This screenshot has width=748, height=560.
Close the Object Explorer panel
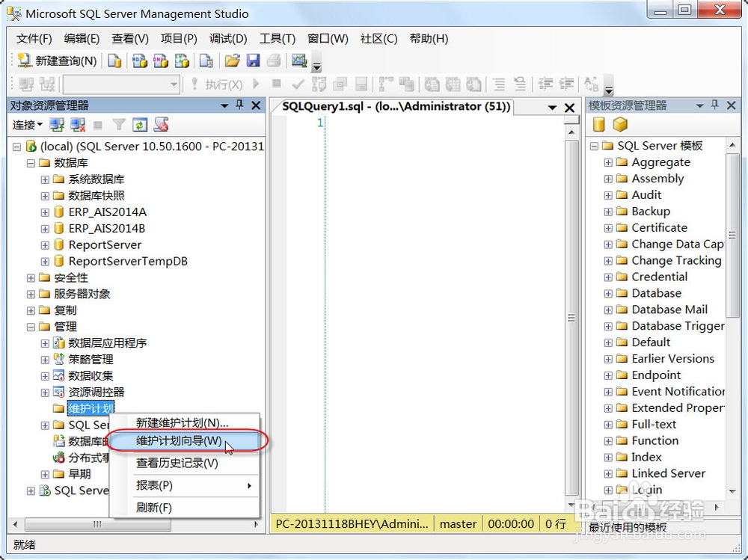click(x=256, y=105)
